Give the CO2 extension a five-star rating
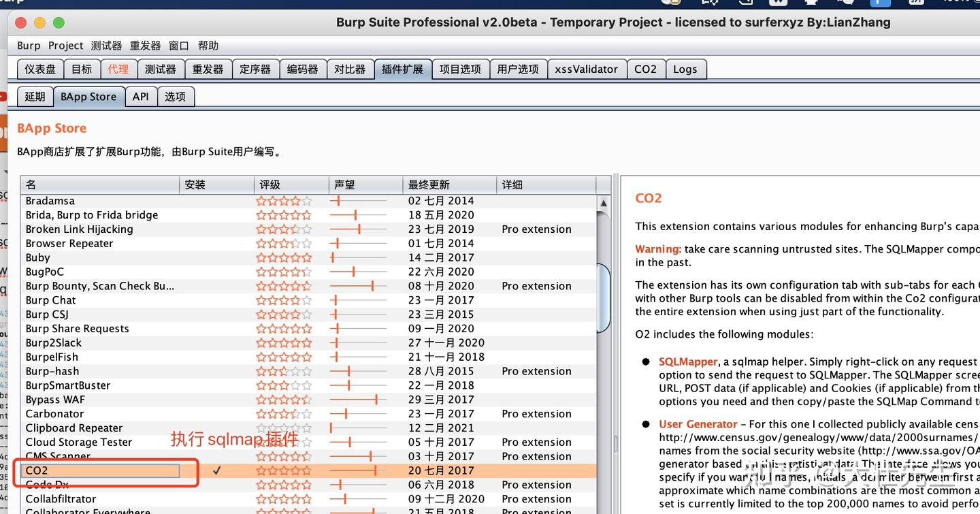Viewport: 980px width, 514px height. (307, 470)
